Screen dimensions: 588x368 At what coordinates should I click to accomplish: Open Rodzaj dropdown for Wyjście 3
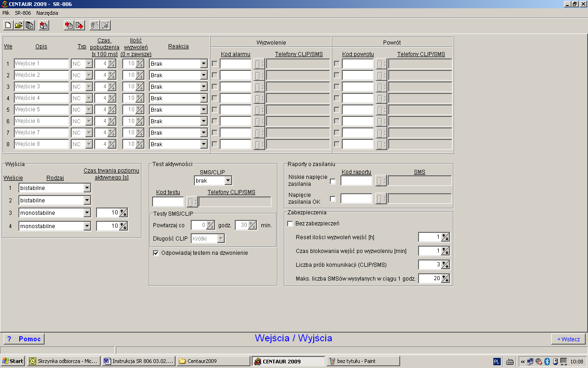tap(87, 213)
